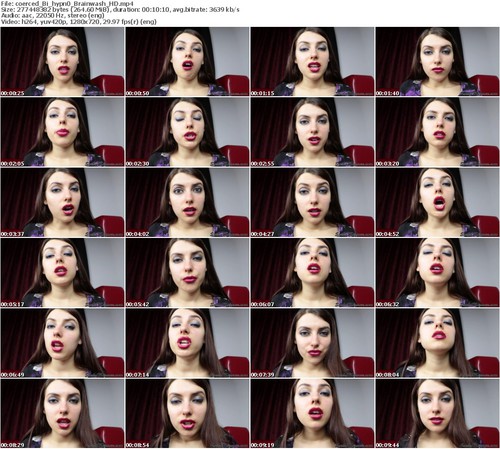Open the frame at timestamp 00:02:30
Viewport: 500px width, 449px height.
pyautogui.click(x=187, y=132)
